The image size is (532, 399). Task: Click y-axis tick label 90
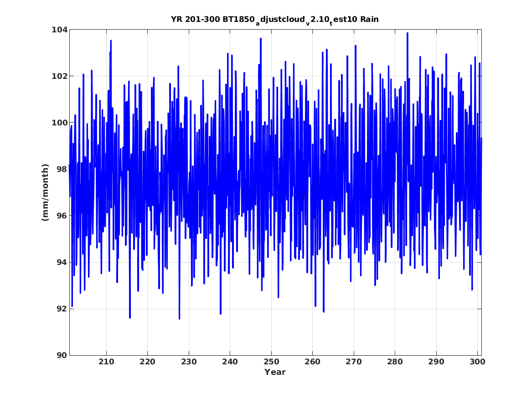click(x=62, y=355)
